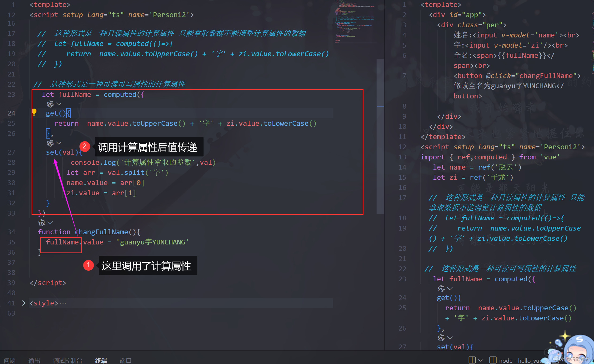Click 'arr[1]' on left editor line 31

tap(124, 193)
